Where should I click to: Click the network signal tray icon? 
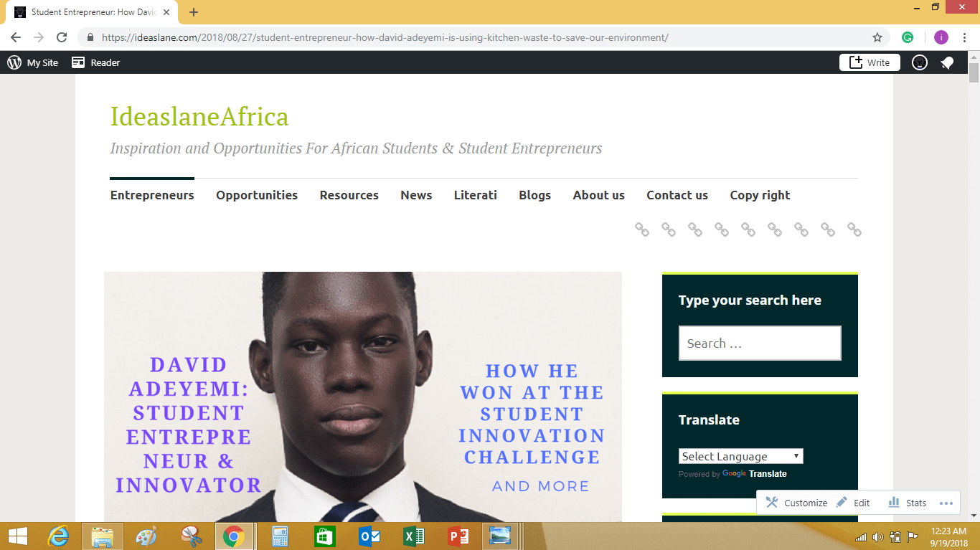861,536
